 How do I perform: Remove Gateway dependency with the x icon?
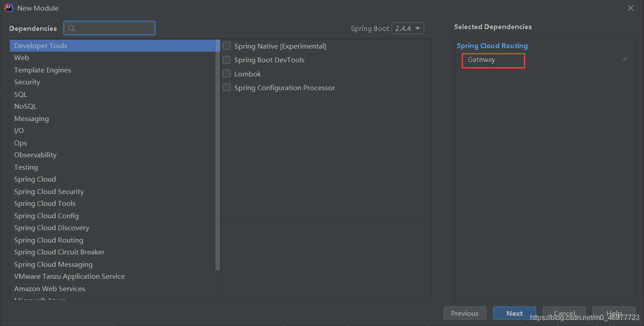(x=625, y=59)
